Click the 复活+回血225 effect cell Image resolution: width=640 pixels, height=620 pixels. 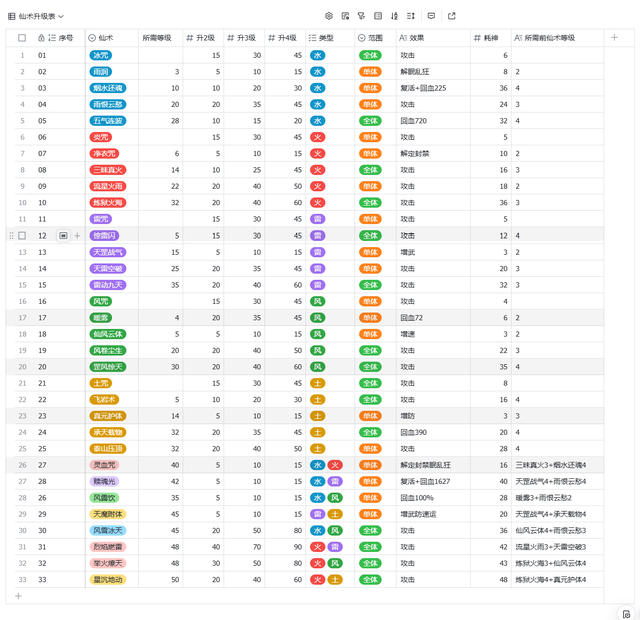433,88
